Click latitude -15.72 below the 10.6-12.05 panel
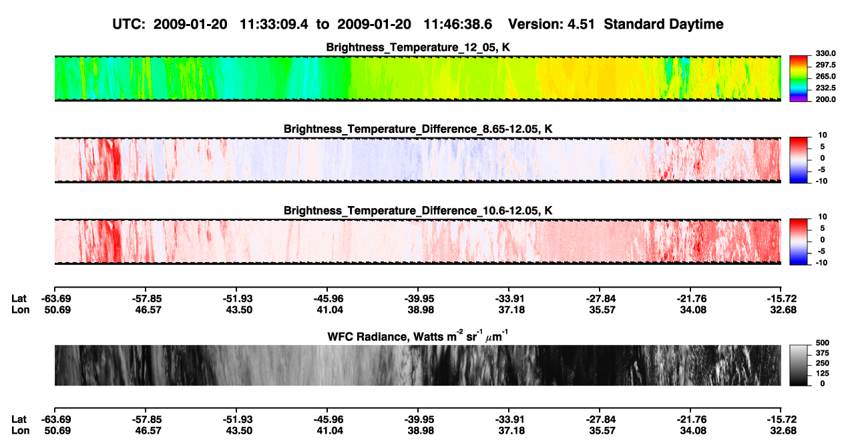The width and height of the screenshot is (868, 445). click(781, 298)
